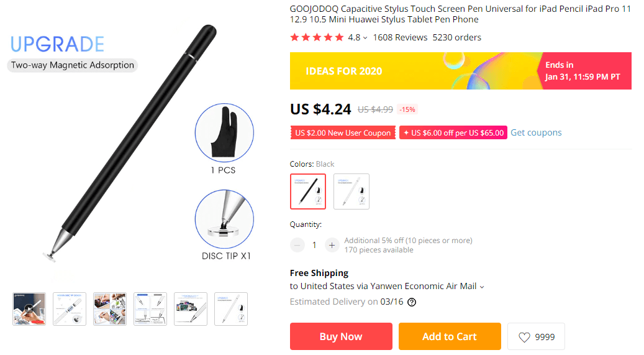Increase quantity with the plus button
644x355 pixels.
(x=332, y=245)
